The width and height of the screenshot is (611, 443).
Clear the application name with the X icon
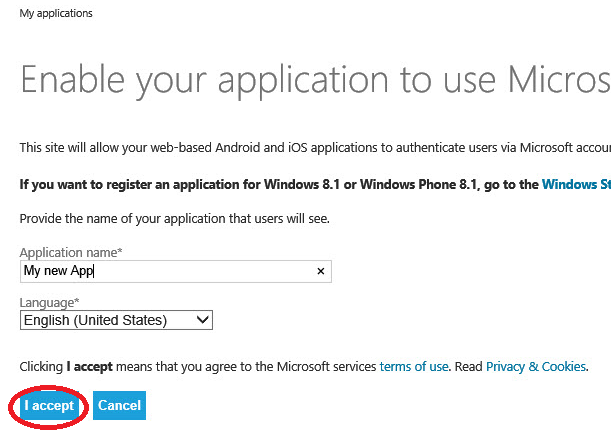(320, 271)
